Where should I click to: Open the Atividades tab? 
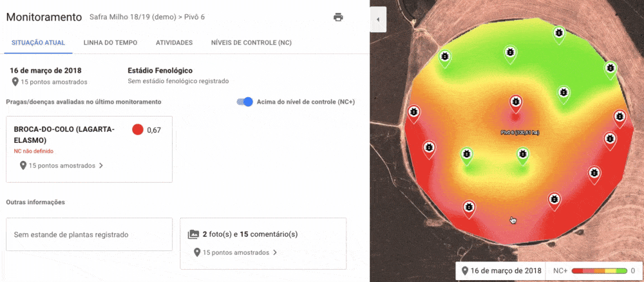(174, 42)
